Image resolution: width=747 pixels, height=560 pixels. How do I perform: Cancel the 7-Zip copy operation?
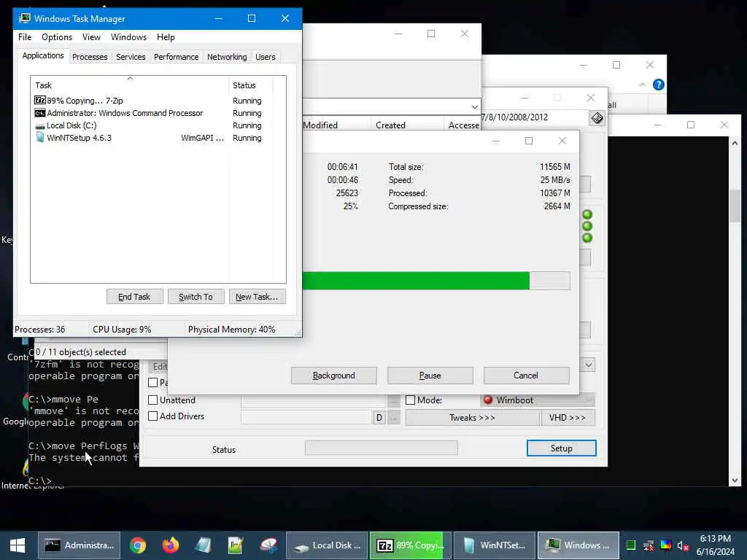(526, 376)
